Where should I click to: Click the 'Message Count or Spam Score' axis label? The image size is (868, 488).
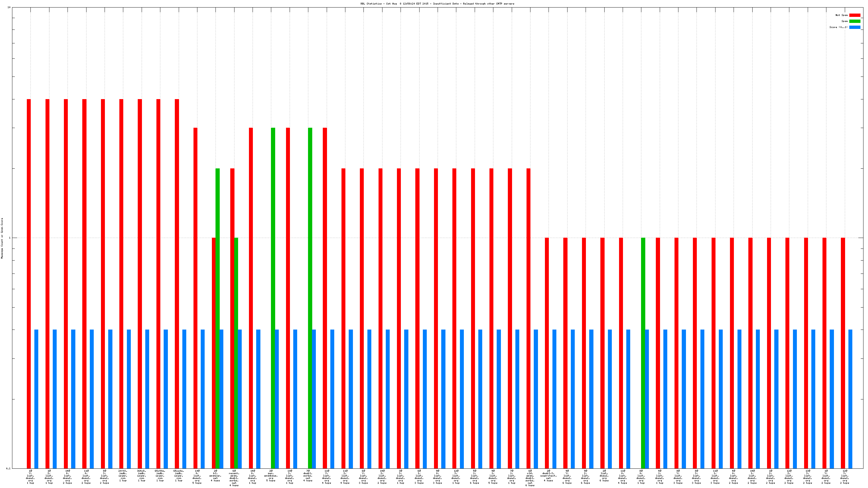(2, 238)
